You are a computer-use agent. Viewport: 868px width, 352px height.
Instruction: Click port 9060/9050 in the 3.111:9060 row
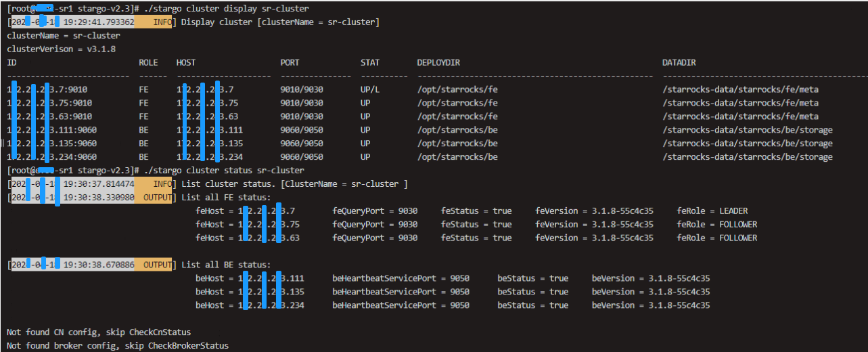(302, 130)
